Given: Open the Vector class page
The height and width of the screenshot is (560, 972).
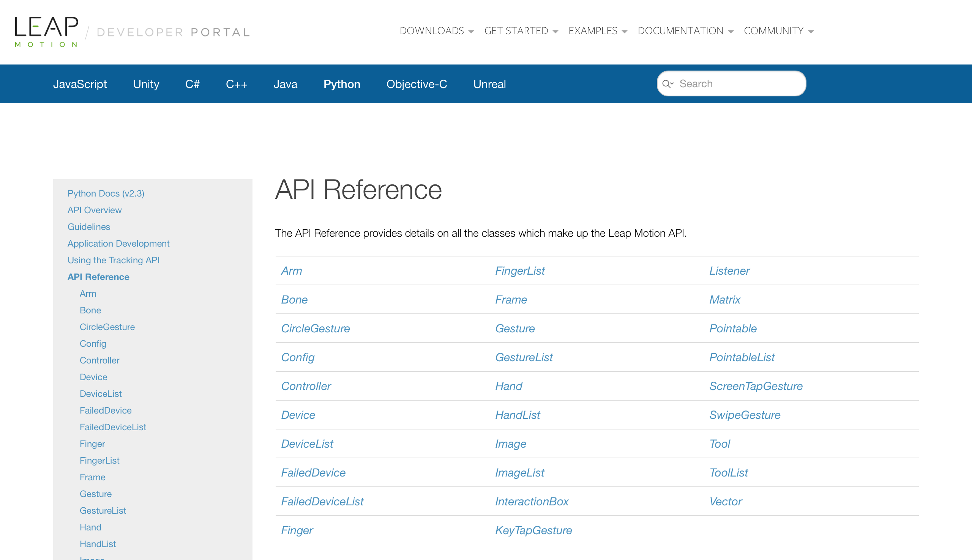Looking at the screenshot, I should (725, 502).
